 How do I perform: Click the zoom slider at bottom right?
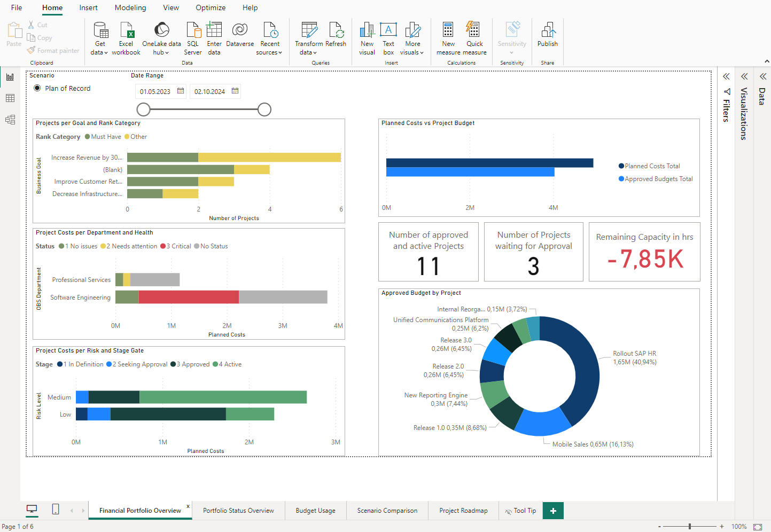(691, 526)
